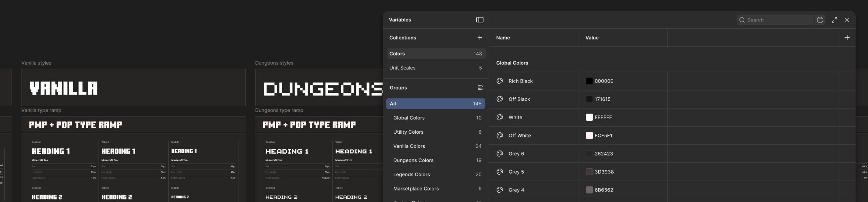Select the All group
Image resolution: width=868 pixels, height=202 pixels.
click(x=436, y=104)
